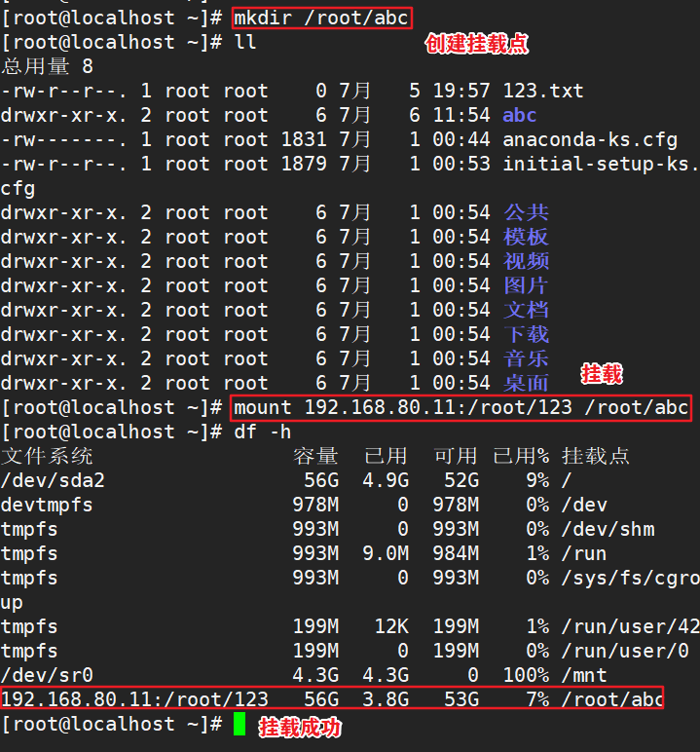The image size is (700, 752).
Task: Select the devtmpfs filesystem entry
Action: [x=47, y=505]
